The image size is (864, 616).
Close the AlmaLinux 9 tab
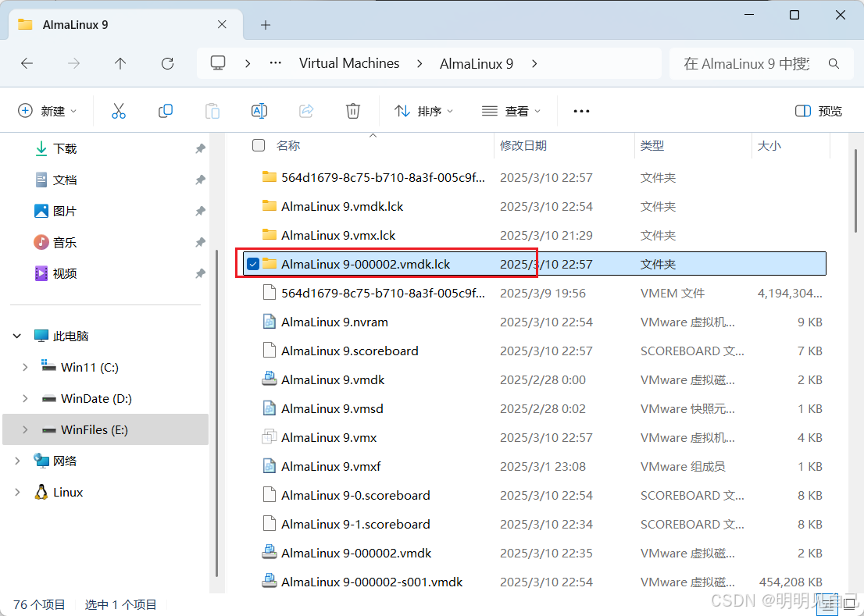[222, 25]
